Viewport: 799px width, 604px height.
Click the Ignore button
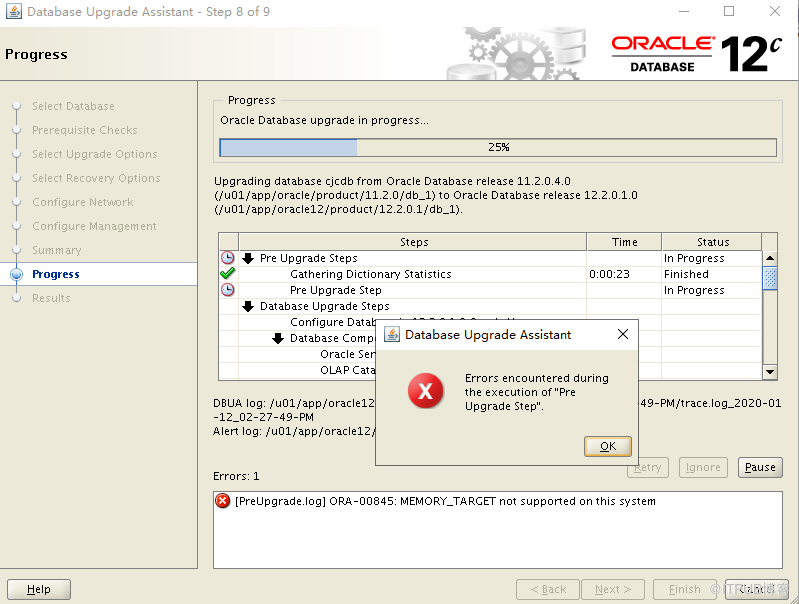tap(703, 467)
